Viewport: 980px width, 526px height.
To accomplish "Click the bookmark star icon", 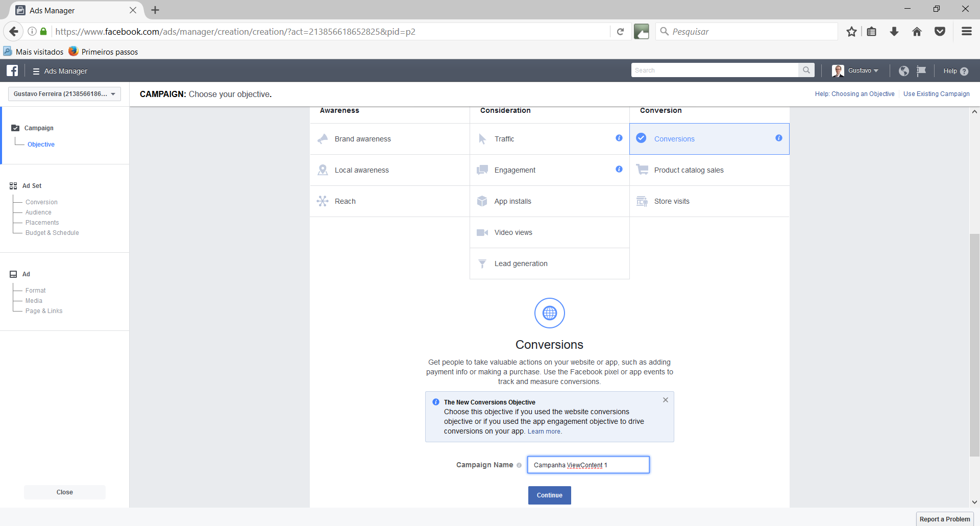I will (851, 32).
